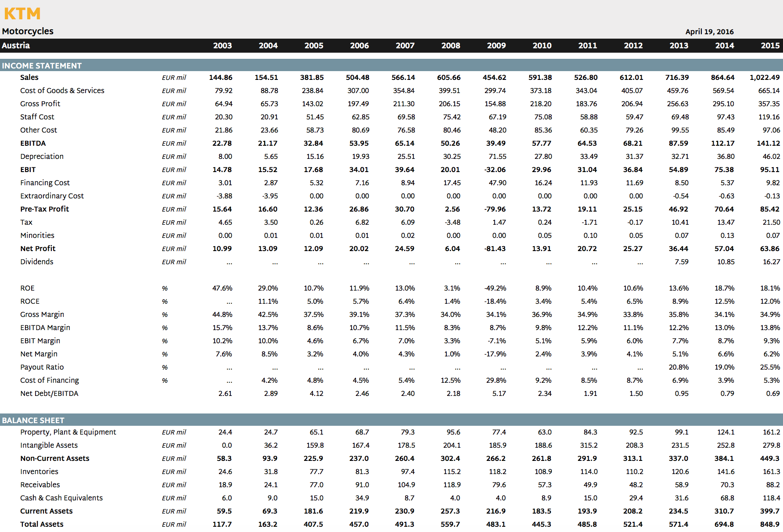Select the Staff Cost row label
The image size is (783, 532).
pos(37,117)
